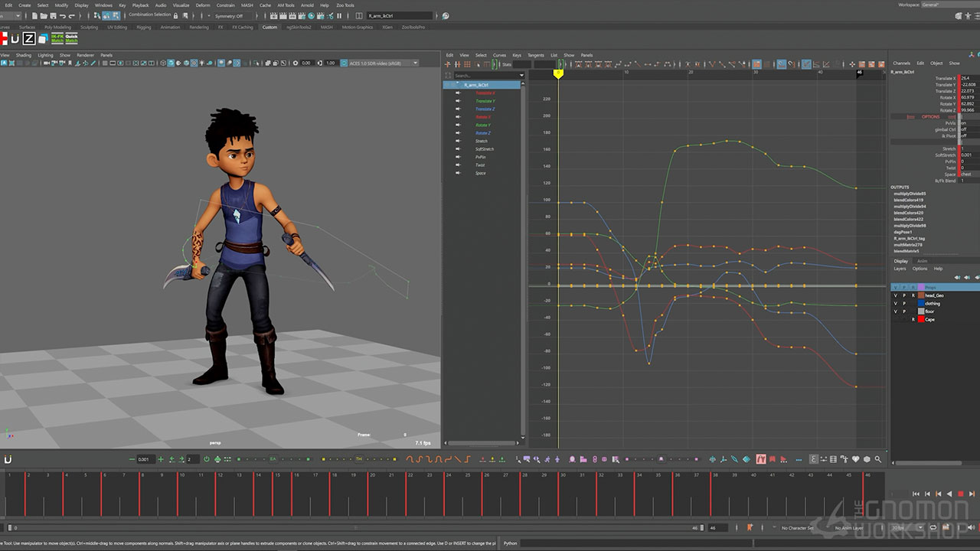Toggle visibility V for clothing layer
The image size is (980, 551).
click(x=896, y=304)
